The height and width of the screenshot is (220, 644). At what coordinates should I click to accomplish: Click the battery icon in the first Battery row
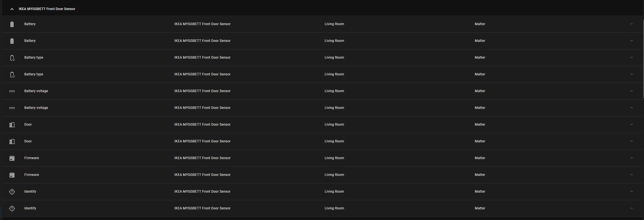coord(12,24)
